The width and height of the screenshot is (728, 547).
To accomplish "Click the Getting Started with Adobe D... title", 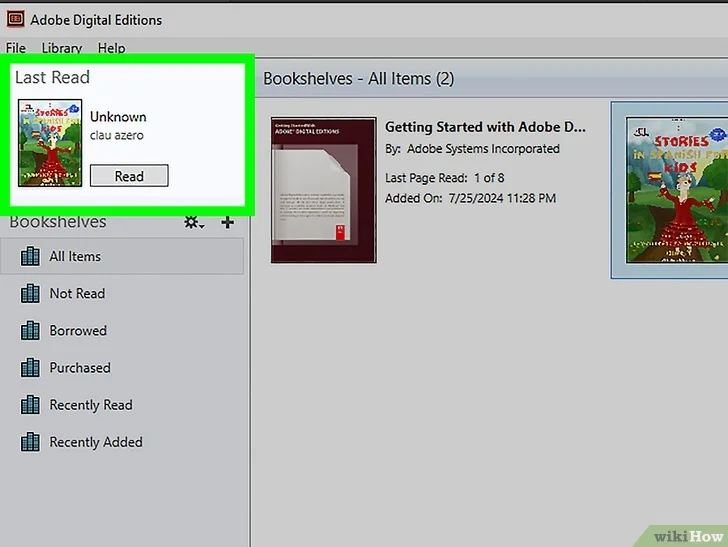I will (485, 127).
